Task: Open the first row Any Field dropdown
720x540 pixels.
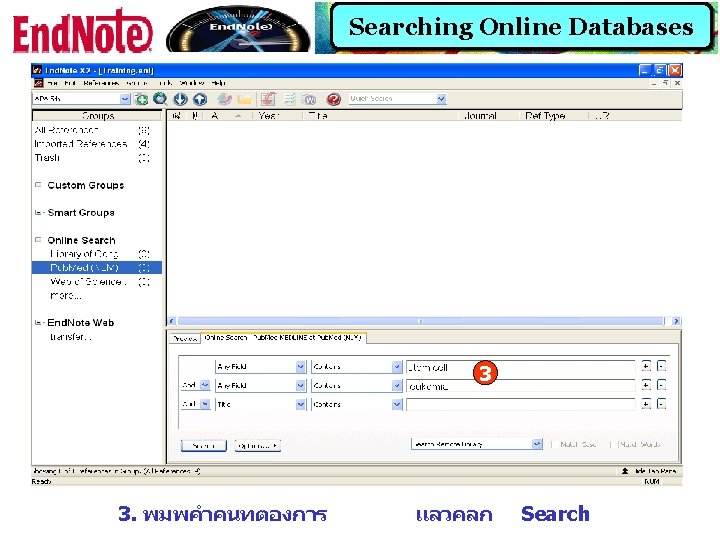Action: (x=300, y=366)
